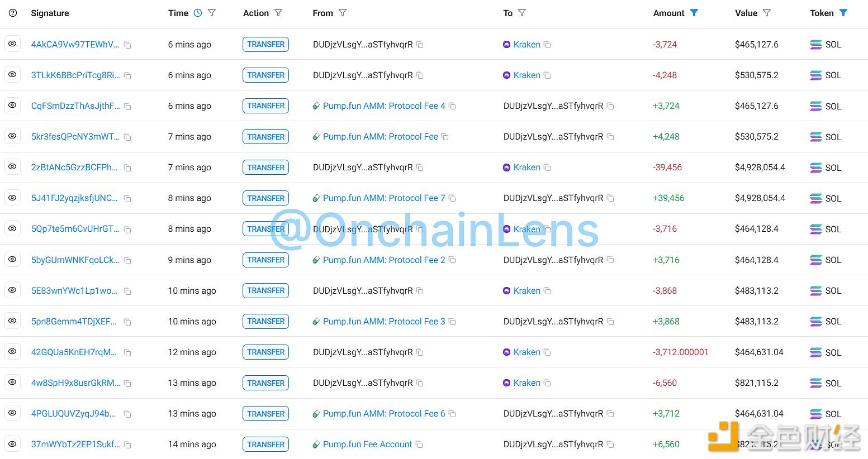Copy the From address in the 2zBtANc5GzzBCFPh row

pyautogui.click(x=420, y=168)
